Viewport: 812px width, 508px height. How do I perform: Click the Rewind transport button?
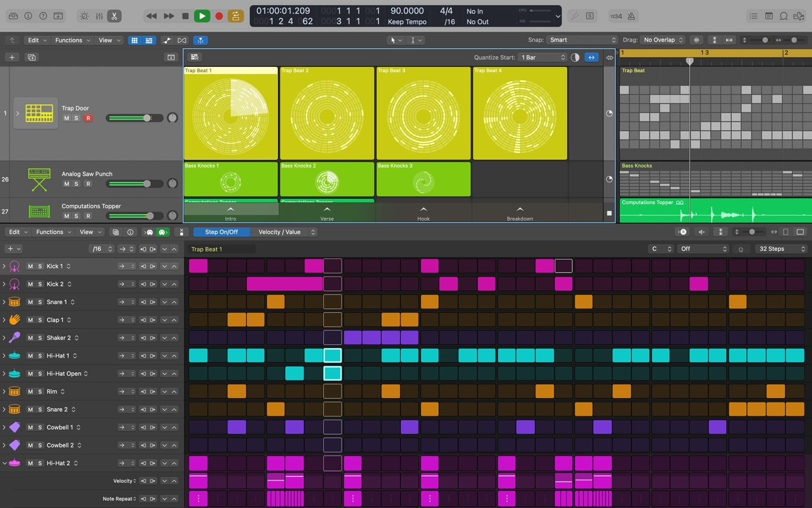tap(152, 16)
